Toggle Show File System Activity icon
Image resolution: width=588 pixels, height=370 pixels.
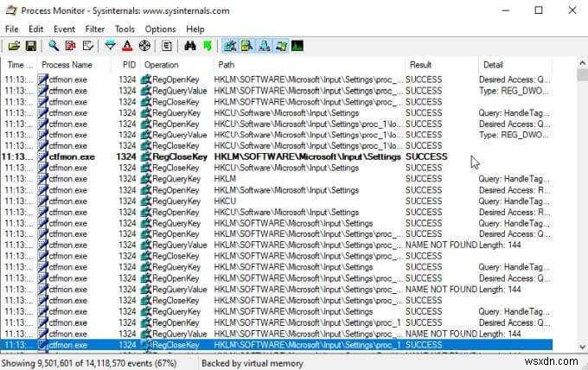point(246,46)
